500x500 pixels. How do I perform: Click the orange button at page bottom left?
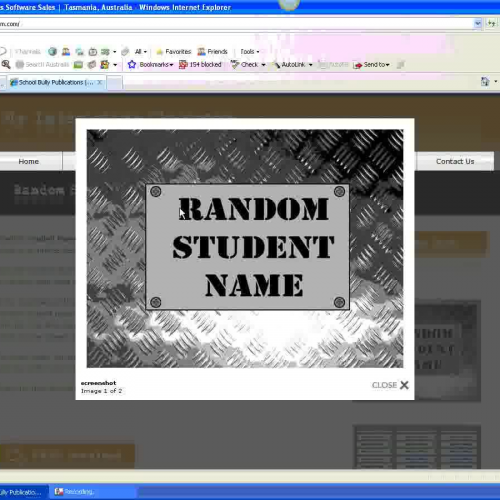tap(67, 455)
